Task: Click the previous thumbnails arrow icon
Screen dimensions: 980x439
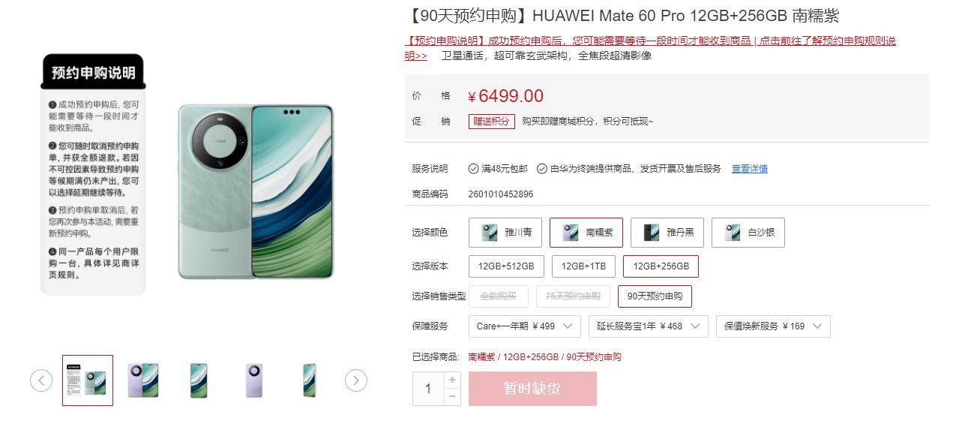Action: [41, 380]
